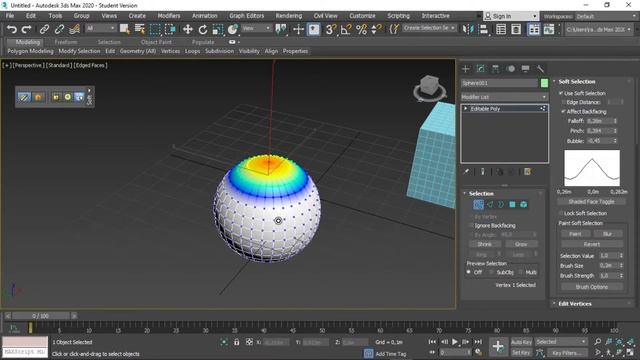Toggle Affect Backfacing checkbox
640x360 pixels.
(x=563, y=111)
